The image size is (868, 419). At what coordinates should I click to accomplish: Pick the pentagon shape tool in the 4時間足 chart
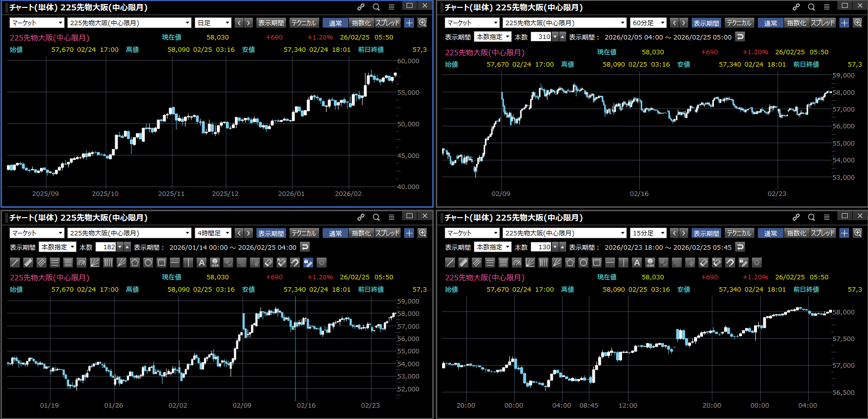tap(135, 263)
